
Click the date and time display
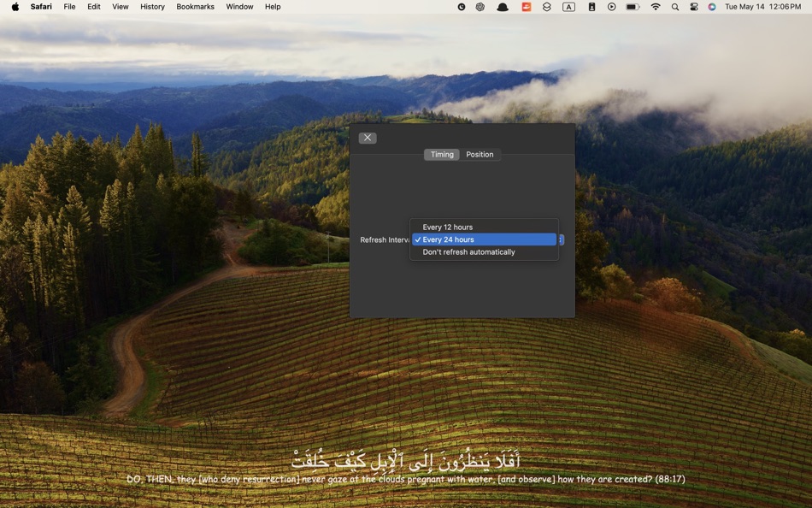[x=762, y=7]
